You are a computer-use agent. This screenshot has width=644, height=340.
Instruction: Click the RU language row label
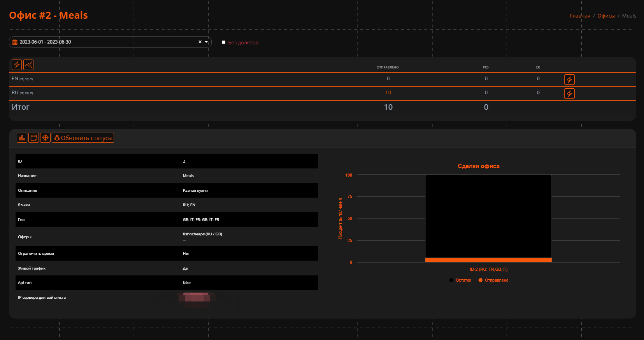tap(22, 93)
